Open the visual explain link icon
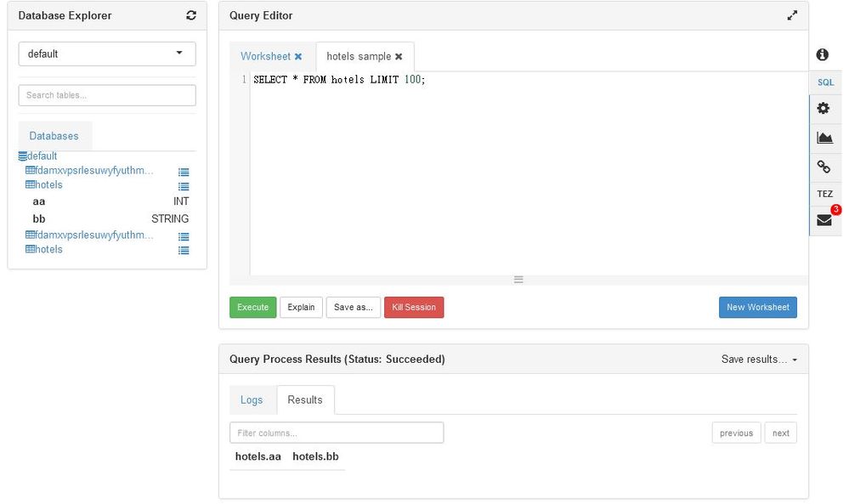This screenshot has width=849, height=504. (824, 167)
